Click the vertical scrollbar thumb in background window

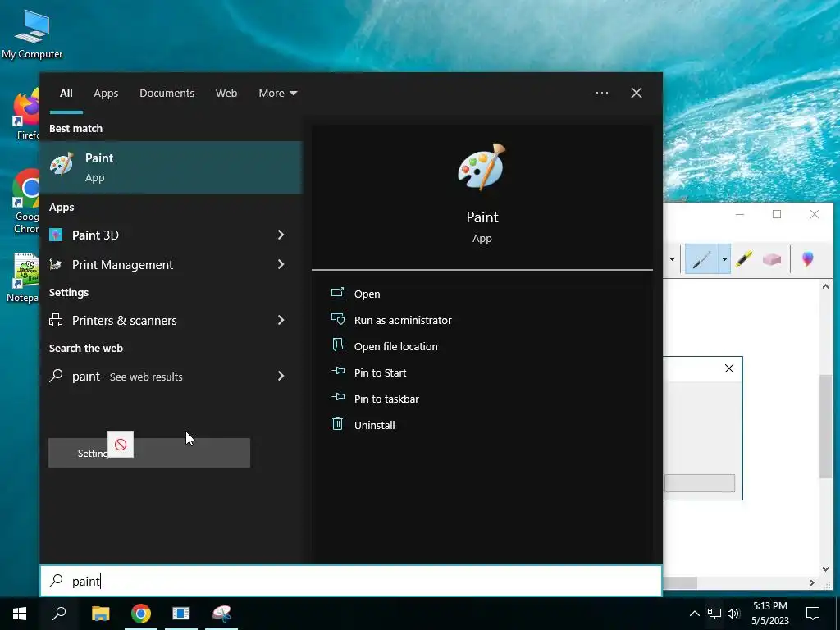825,426
